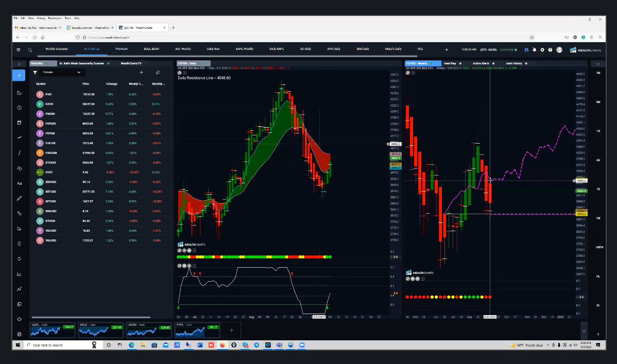This screenshot has width=617, height=364.
Task: Select the FNQXM watchlist row
Action: click(102, 114)
